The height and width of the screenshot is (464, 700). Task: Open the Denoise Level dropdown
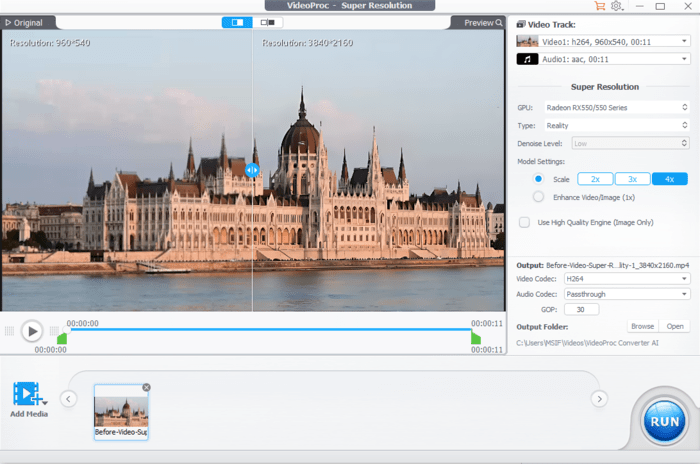(630, 143)
